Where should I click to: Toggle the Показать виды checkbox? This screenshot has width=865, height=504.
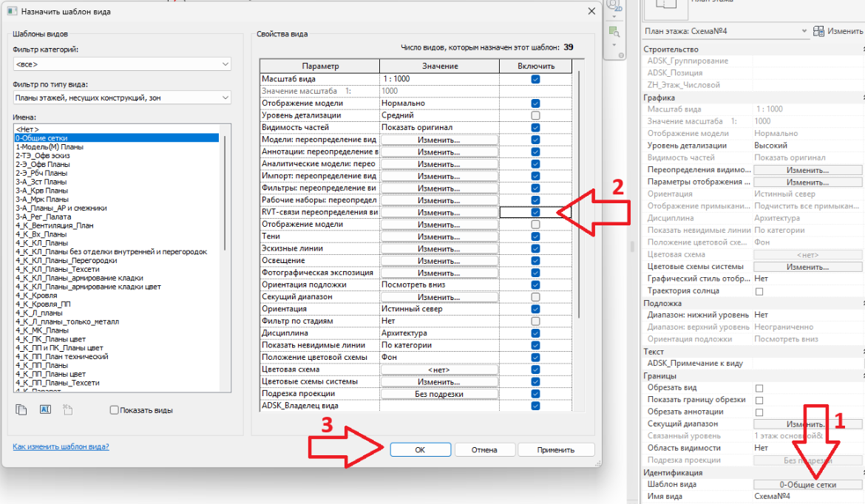tap(114, 409)
